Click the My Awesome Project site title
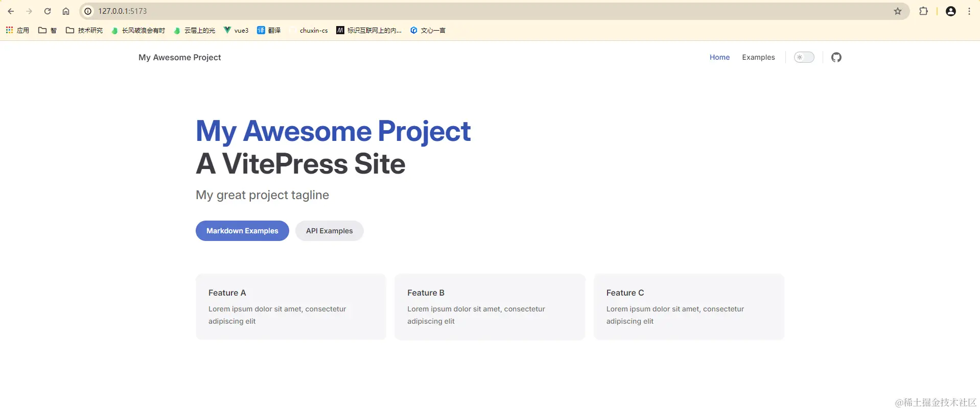 tap(180, 57)
